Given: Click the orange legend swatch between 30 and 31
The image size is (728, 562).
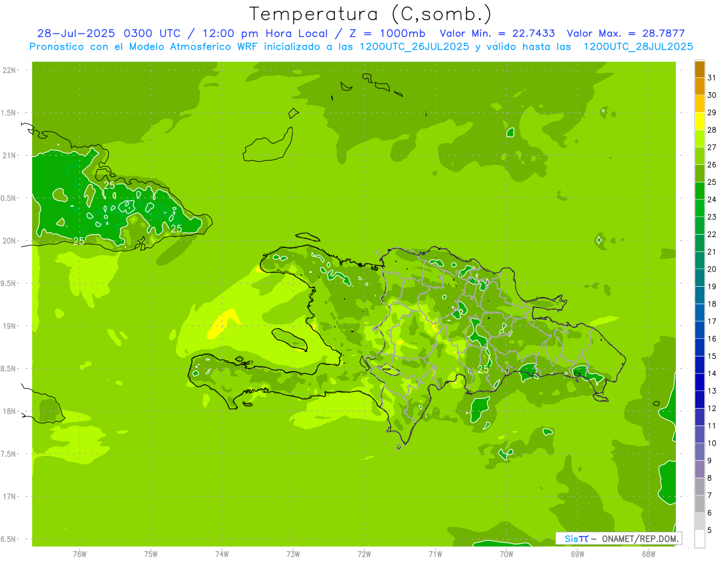Looking at the screenshot, I should click(699, 86).
